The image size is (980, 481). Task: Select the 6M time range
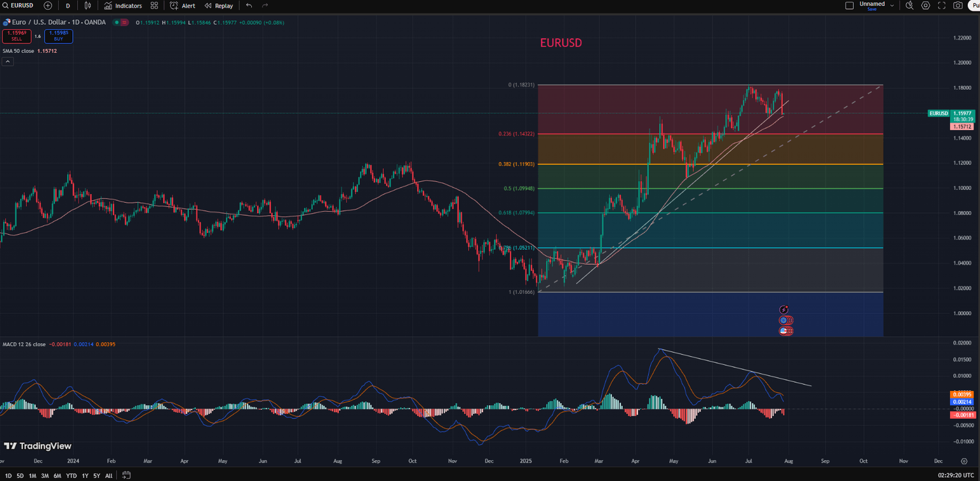(57, 476)
